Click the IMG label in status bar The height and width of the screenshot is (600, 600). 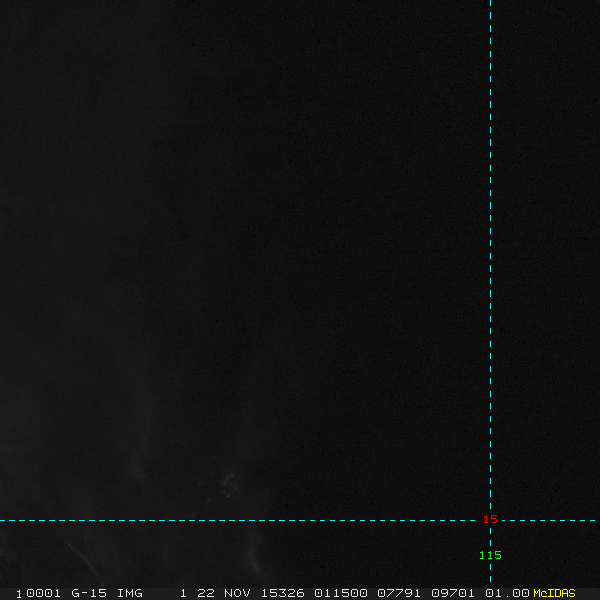[129, 593]
